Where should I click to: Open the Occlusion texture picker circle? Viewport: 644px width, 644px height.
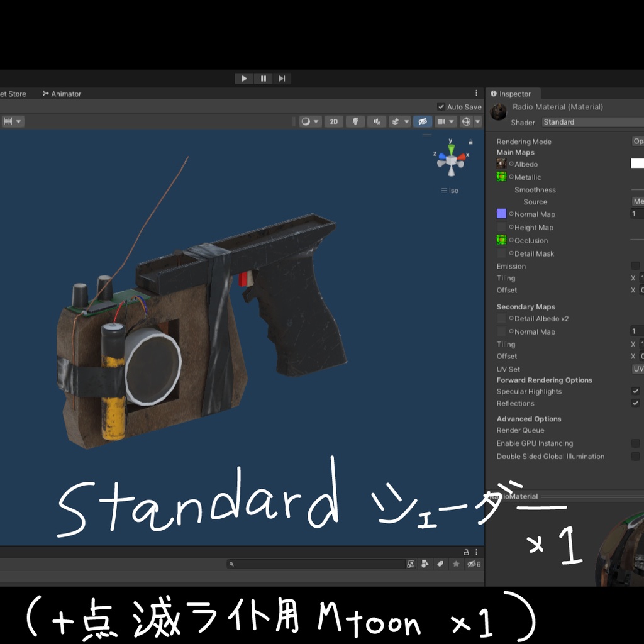511,240
